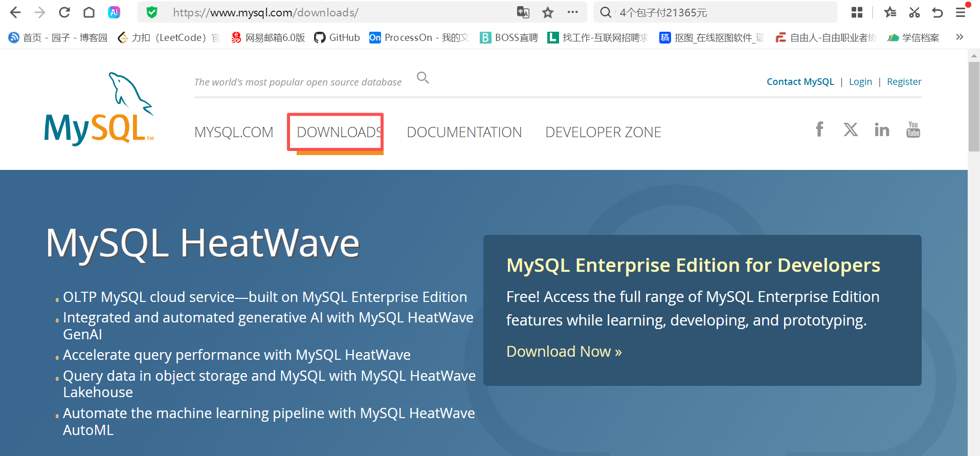The image size is (980, 456).
Task: Open address bar more options menu
Action: [x=572, y=12]
